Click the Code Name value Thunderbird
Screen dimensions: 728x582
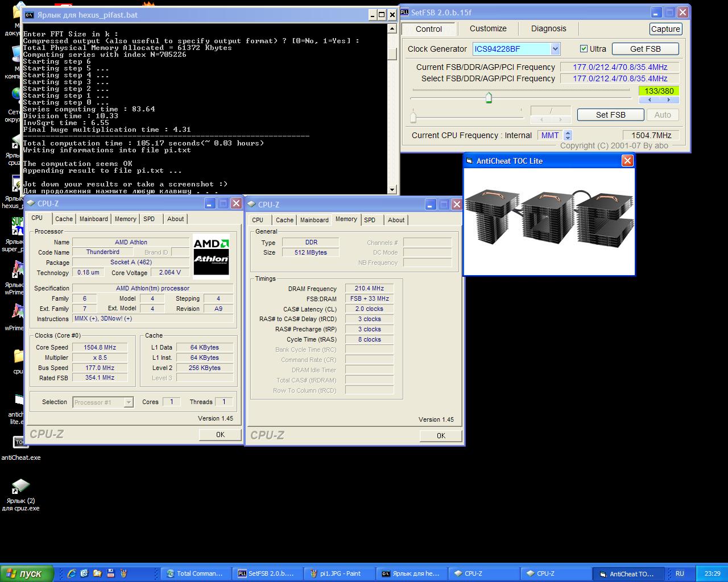pyautogui.click(x=103, y=252)
